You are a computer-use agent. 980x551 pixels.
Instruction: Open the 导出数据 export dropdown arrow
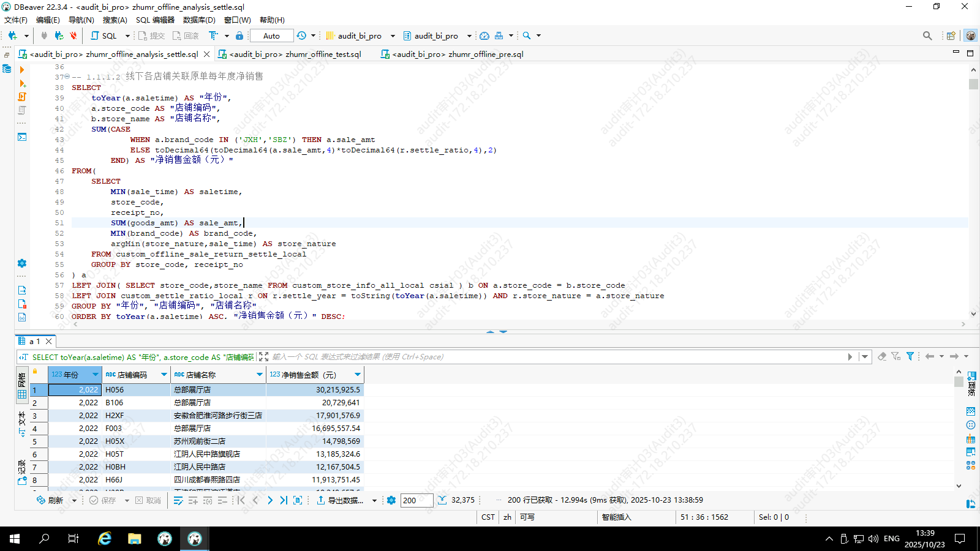pyautogui.click(x=374, y=500)
